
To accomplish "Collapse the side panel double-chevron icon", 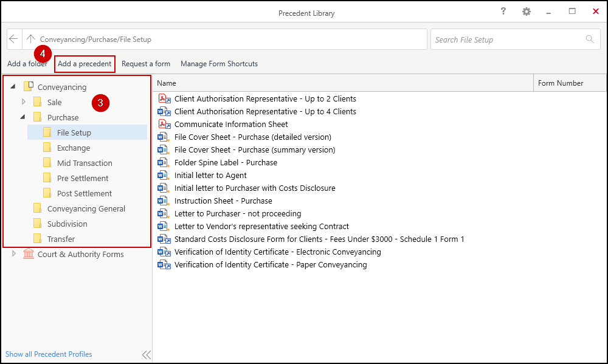I will (146, 355).
